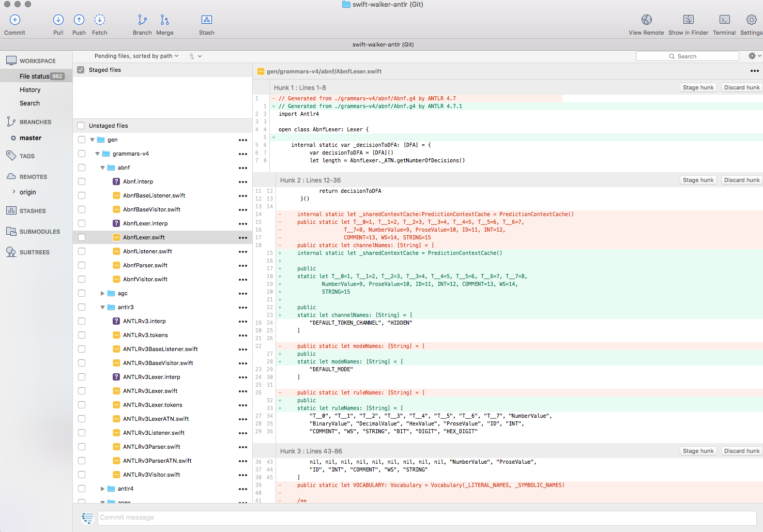Stage hunk 1 of AbnfLexer.swift
Viewport: 763px width, 532px height.
(x=698, y=87)
